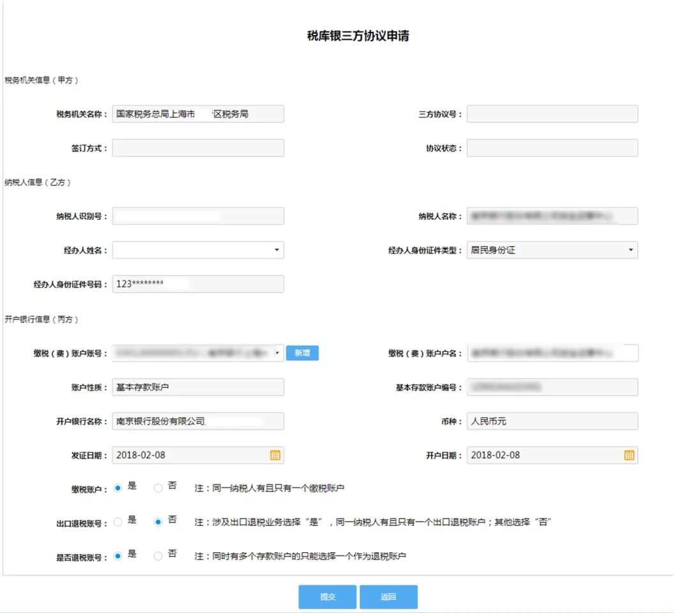Viewport: 690px width, 616px height.
Task: Choose 否 for 出口退税账号
Action: click(x=158, y=522)
